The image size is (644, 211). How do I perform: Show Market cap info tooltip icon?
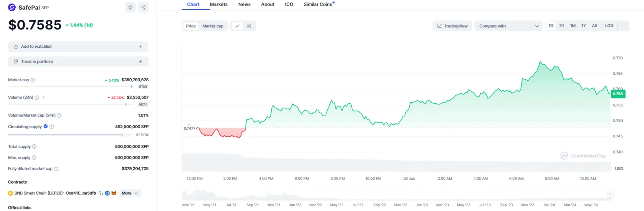(33, 80)
